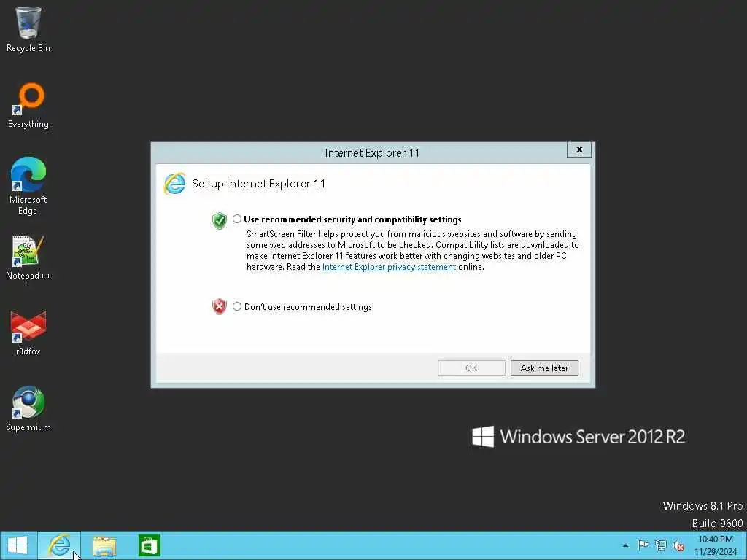
Task: Select the Notepad++ desktop shortcut
Action: tap(28, 257)
